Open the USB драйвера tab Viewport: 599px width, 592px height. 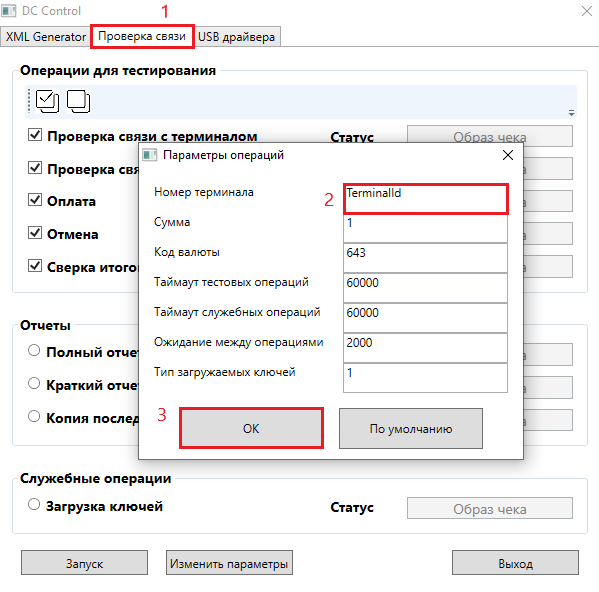pyautogui.click(x=236, y=37)
